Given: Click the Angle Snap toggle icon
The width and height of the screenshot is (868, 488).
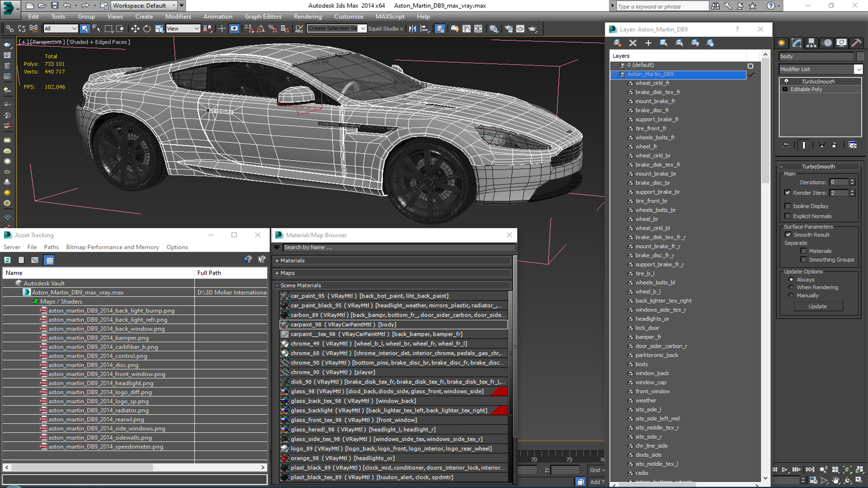Looking at the screenshot, I should (x=261, y=28).
